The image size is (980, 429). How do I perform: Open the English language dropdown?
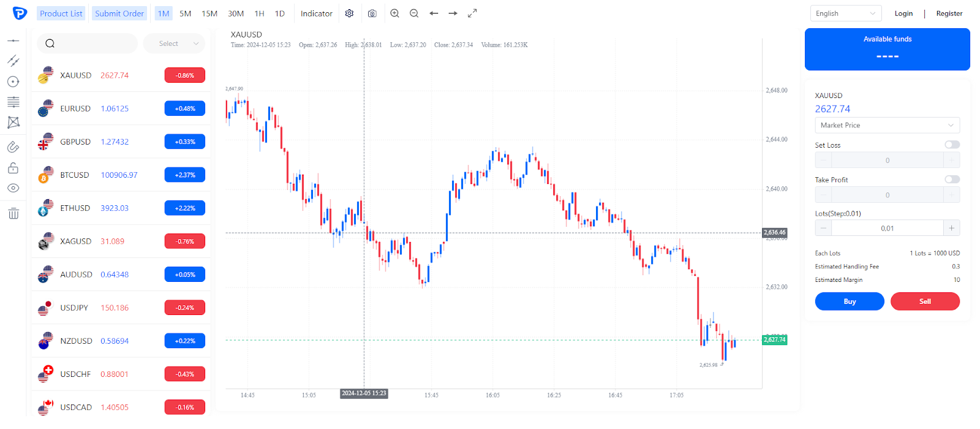(845, 13)
